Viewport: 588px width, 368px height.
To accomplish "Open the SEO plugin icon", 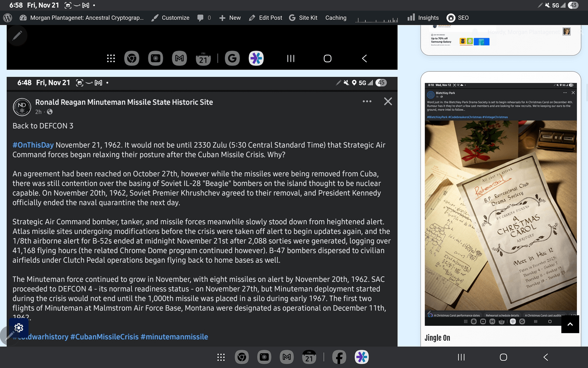I will point(451,18).
